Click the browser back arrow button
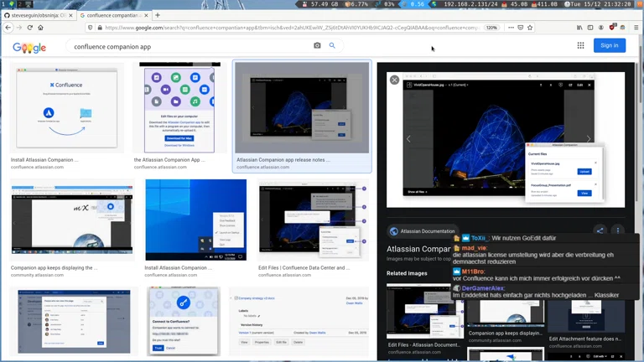Image resolution: width=644 pixels, height=362 pixels. coord(8,28)
